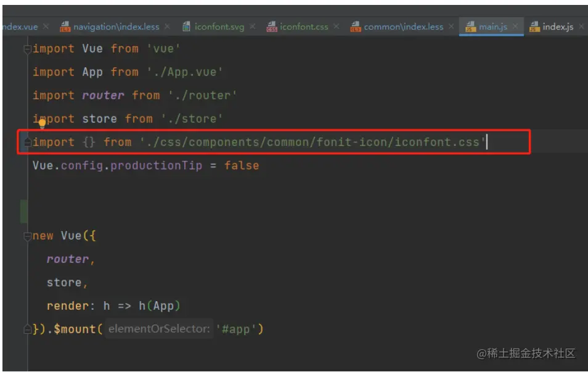
Task: Click router inside the Vue options
Action: tap(68, 259)
